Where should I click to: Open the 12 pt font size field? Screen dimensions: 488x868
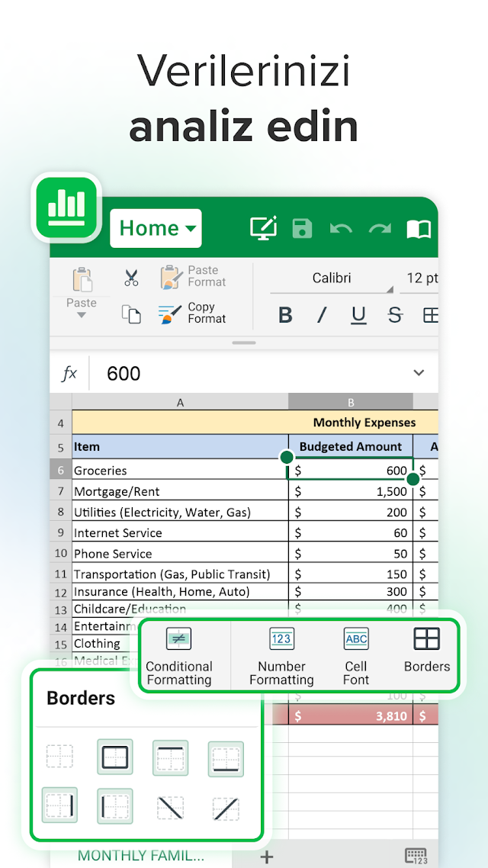pos(419,278)
